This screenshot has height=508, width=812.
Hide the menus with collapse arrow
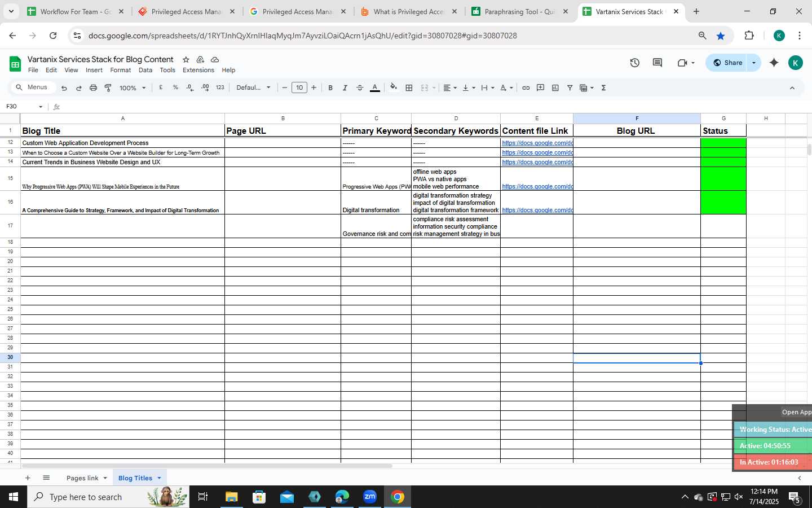792,88
